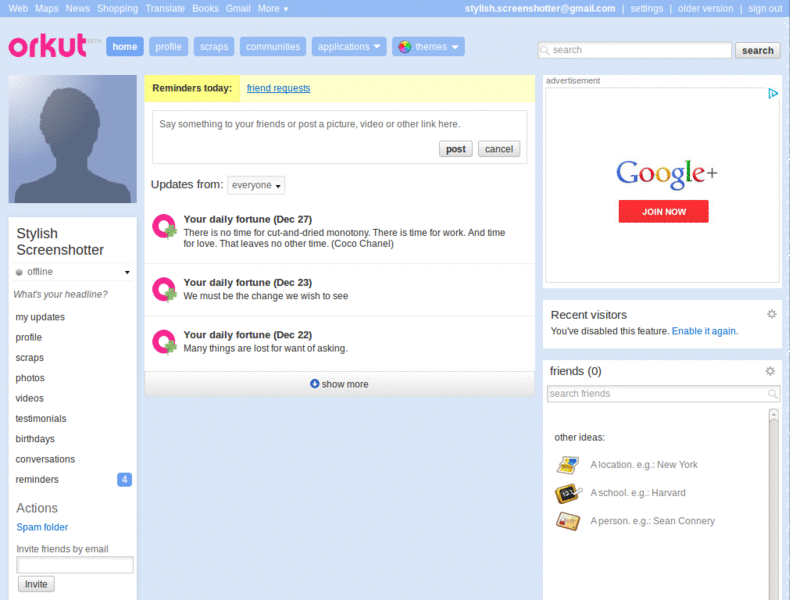
Task: Click A location e.g. New York
Action: pos(644,465)
